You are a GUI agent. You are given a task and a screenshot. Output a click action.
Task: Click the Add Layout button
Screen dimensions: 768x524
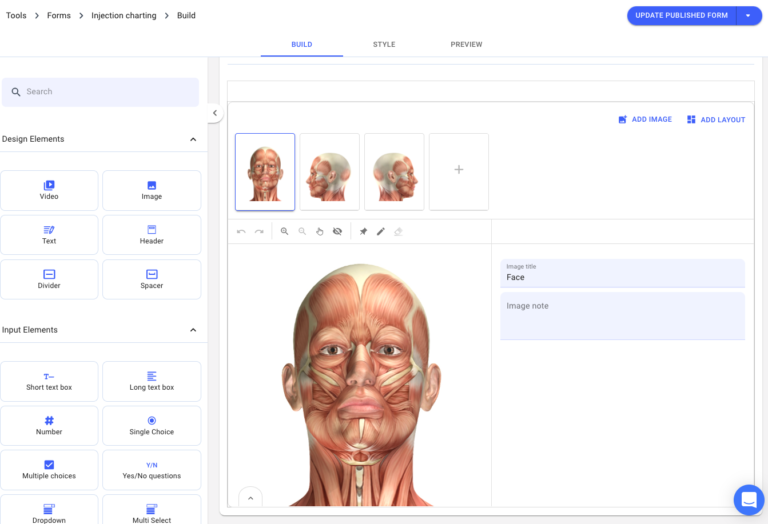[x=716, y=119]
